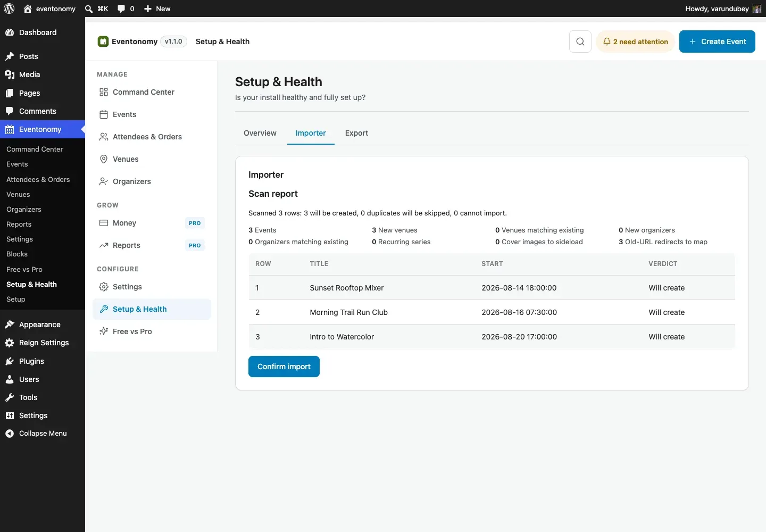766x532 pixels.
Task: Click the Free vs Pro sparkle icon
Action: pos(104,331)
